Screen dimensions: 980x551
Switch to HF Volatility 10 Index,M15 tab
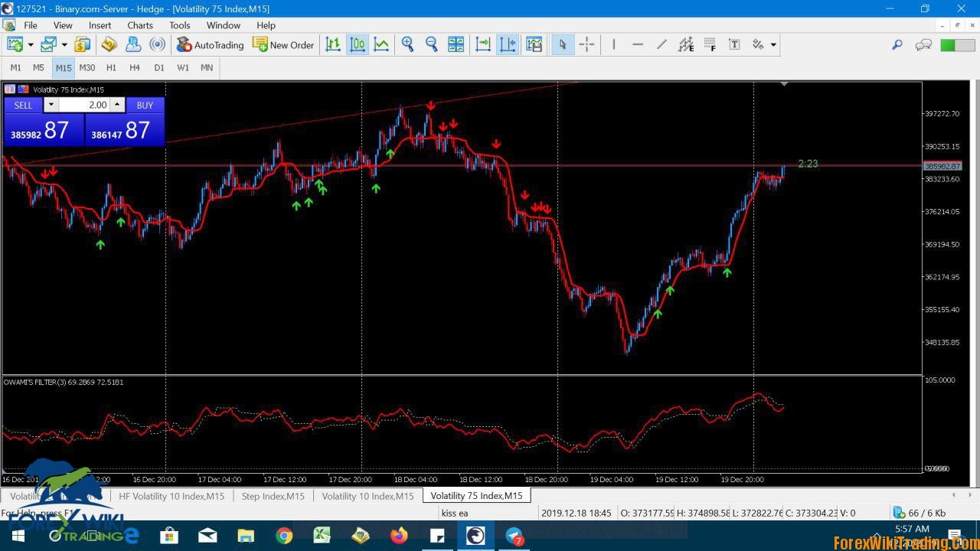[171, 496]
